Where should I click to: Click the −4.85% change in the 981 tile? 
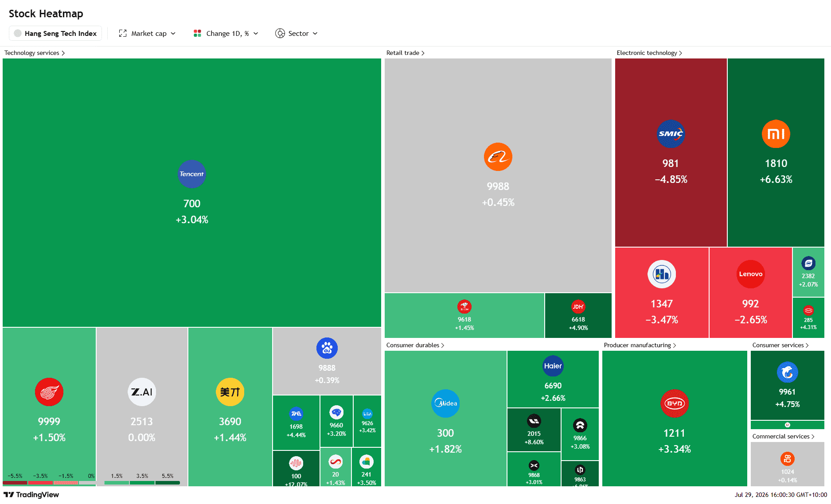tap(671, 179)
